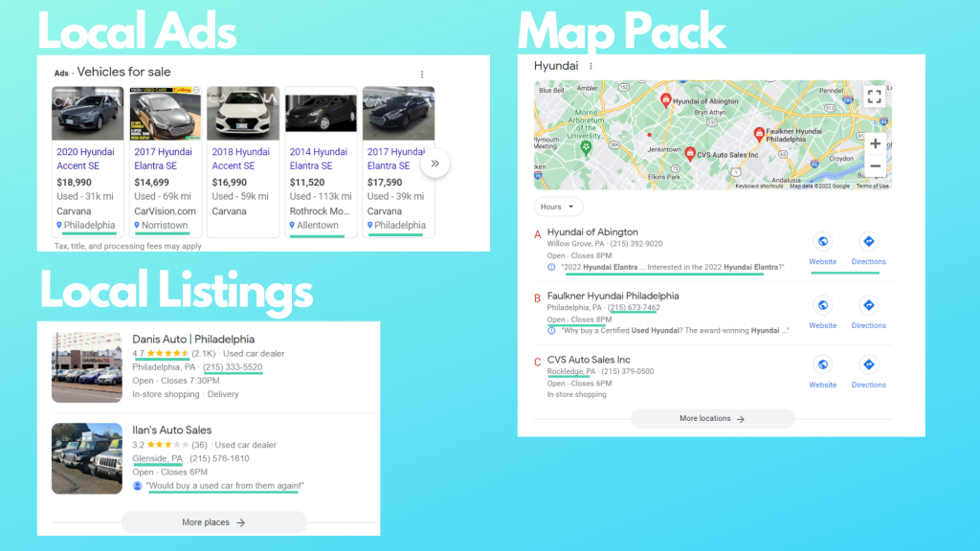Open the $17,590 Hyundai Elantra SE ad
This screenshot has height=551, width=980.
pos(395,159)
